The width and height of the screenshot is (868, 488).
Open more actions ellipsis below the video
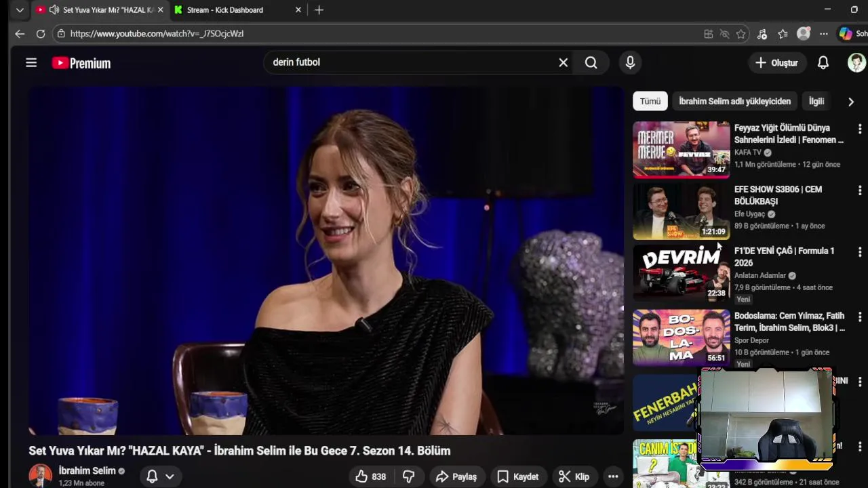pos(613,476)
